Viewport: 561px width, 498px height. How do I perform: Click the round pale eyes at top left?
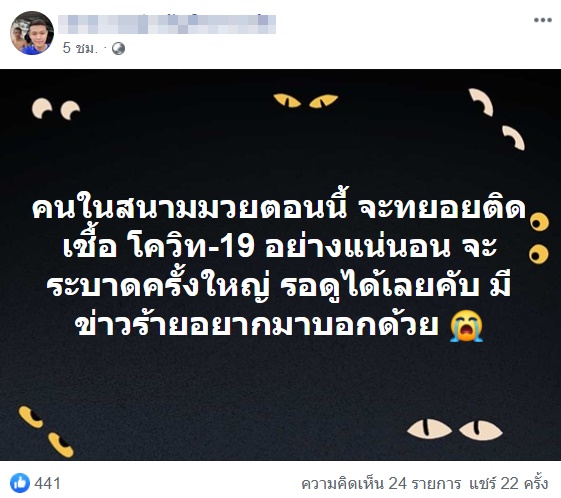56,108
